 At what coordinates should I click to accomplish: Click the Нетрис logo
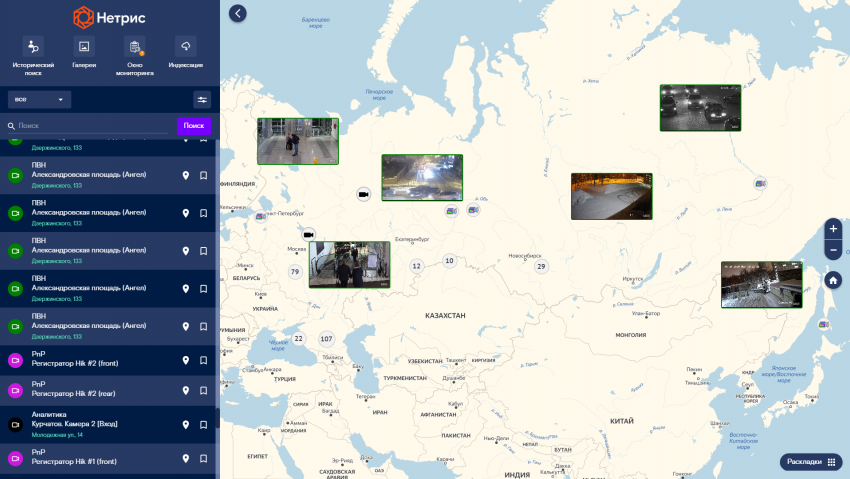pyautogui.click(x=110, y=17)
